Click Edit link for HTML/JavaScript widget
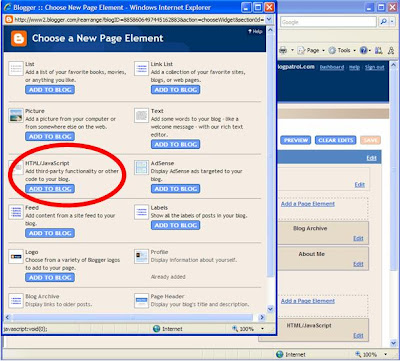 (358, 335)
